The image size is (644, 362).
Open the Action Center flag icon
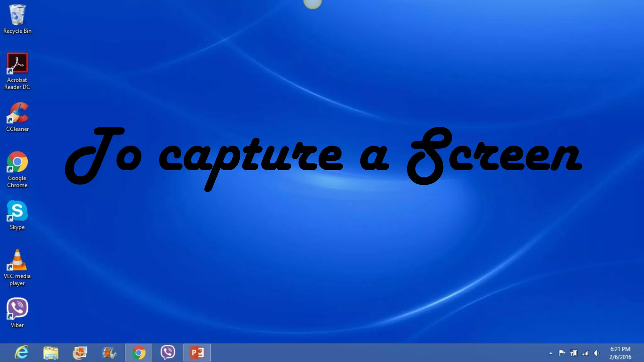click(x=562, y=353)
